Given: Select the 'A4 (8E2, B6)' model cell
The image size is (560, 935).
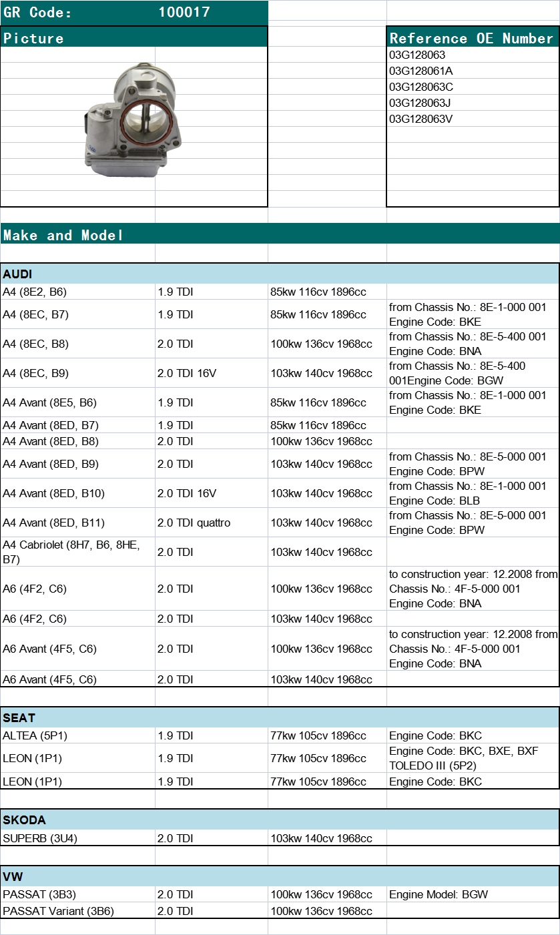Looking at the screenshot, I should [x=77, y=292].
